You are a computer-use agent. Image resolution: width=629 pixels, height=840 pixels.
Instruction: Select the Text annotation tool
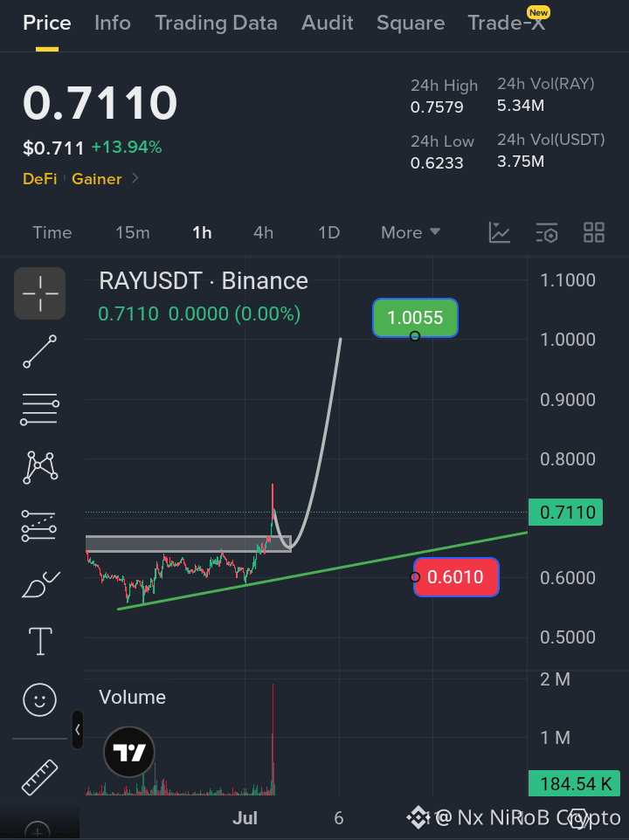pyautogui.click(x=40, y=641)
